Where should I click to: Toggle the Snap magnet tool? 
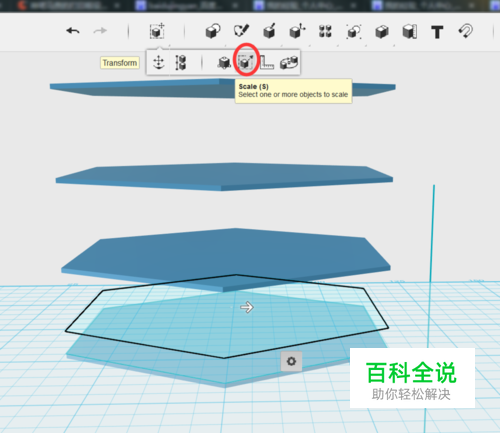pyautogui.click(x=466, y=31)
